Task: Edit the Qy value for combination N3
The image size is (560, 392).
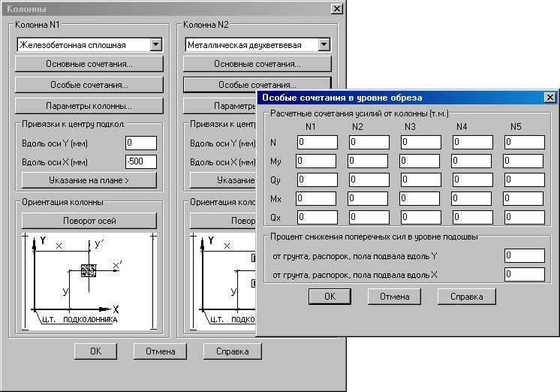Action: 421,179
